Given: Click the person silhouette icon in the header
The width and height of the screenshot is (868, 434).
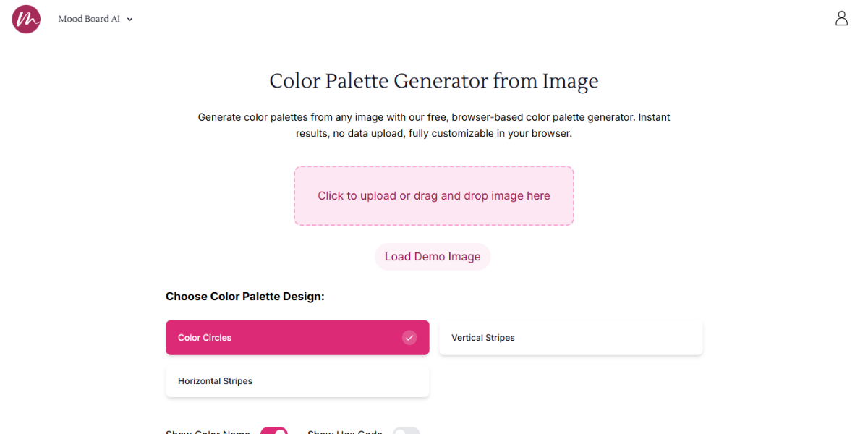Looking at the screenshot, I should (x=841, y=18).
